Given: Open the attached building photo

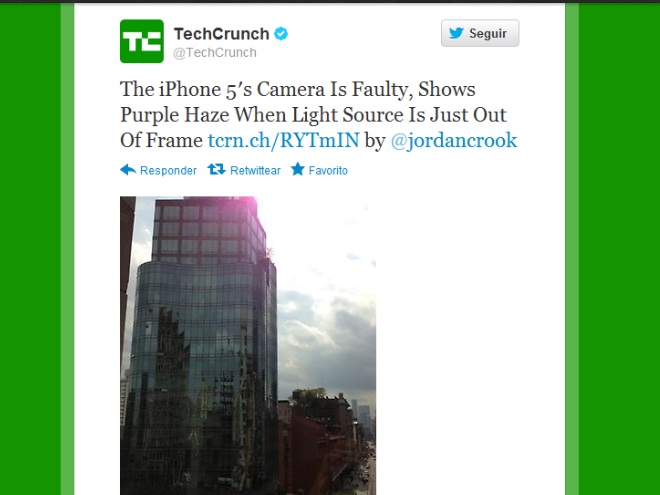Looking at the screenshot, I should tap(248, 346).
